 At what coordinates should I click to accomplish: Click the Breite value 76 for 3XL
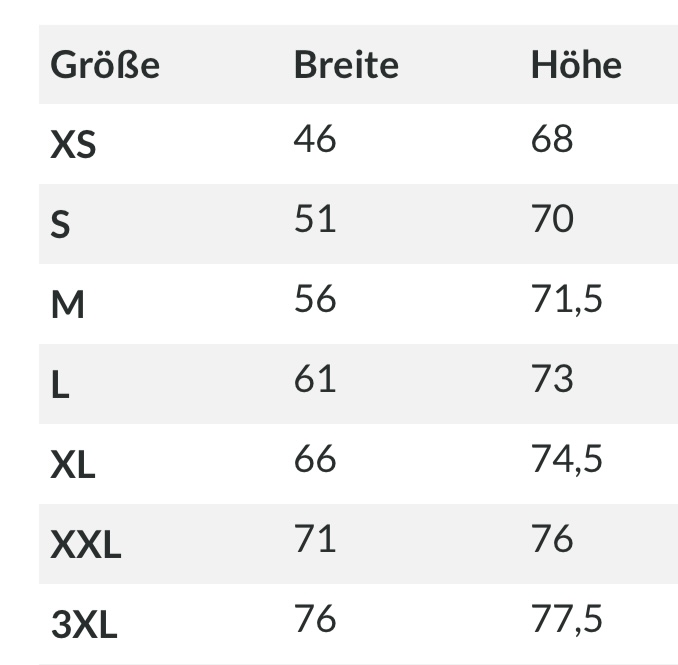[314, 619]
